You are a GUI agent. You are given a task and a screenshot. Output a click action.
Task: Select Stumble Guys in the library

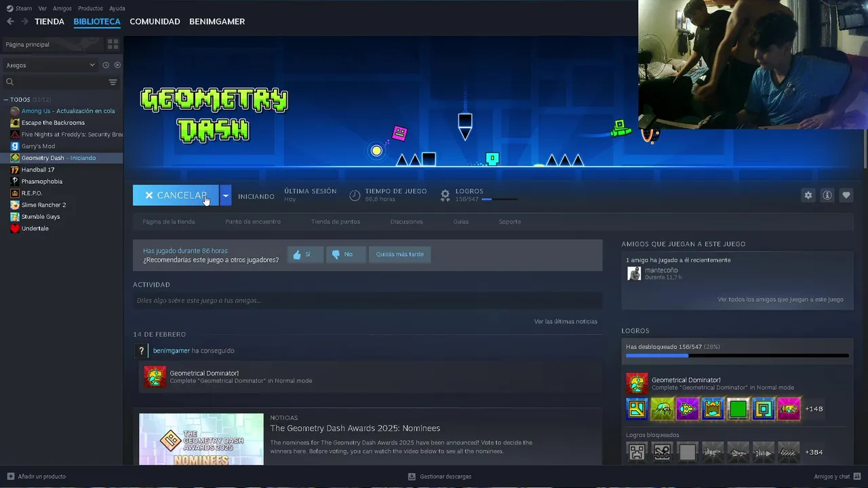[62, 217]
